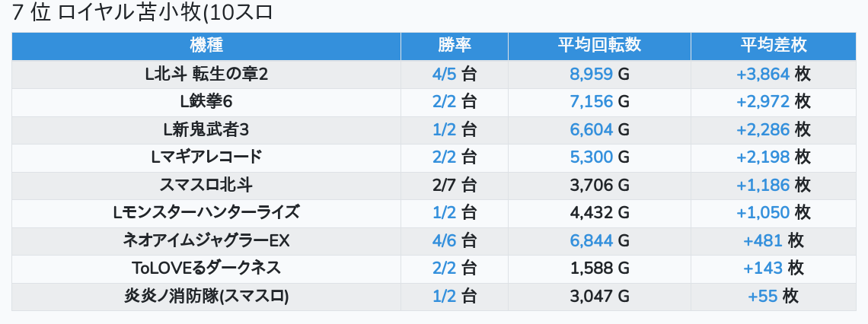Click the 1,588 G average spins cell
The width and height of the screenshot is (868, 324).
599,268
